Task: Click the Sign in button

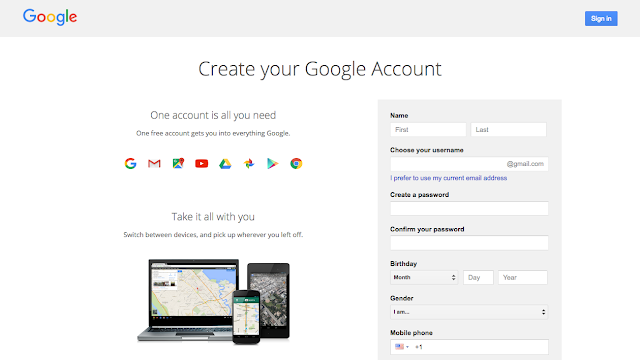Action: pyautogui.click(x=601, y=18)
